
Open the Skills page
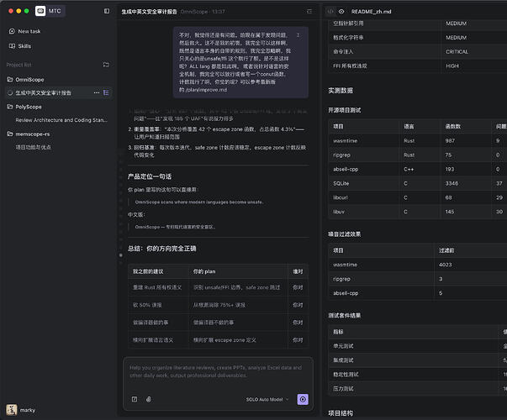point(20,46)
